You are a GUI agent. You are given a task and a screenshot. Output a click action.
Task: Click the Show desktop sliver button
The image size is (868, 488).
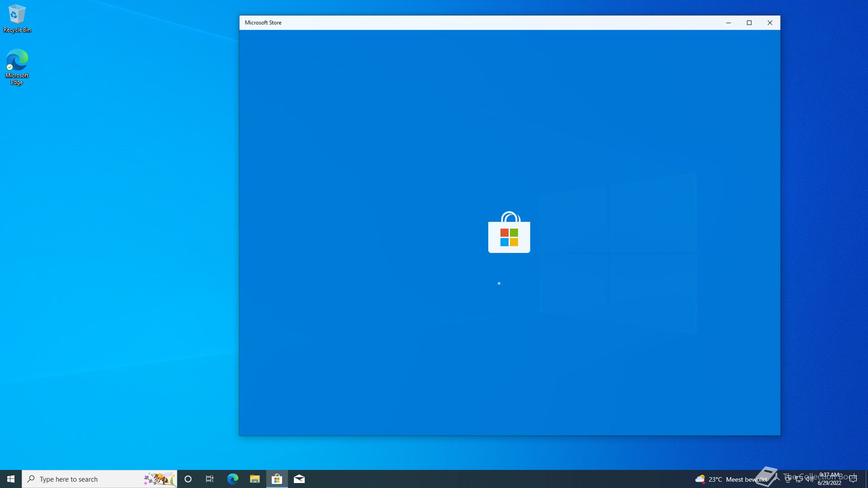(x=867, y=479)
